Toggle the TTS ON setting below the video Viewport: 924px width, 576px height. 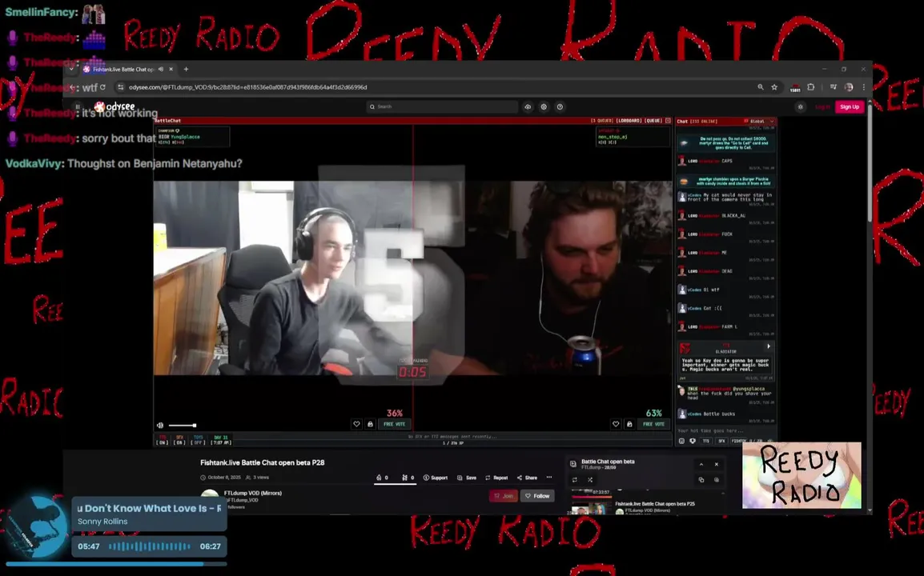pyautogui.click(x=162, y=440)
